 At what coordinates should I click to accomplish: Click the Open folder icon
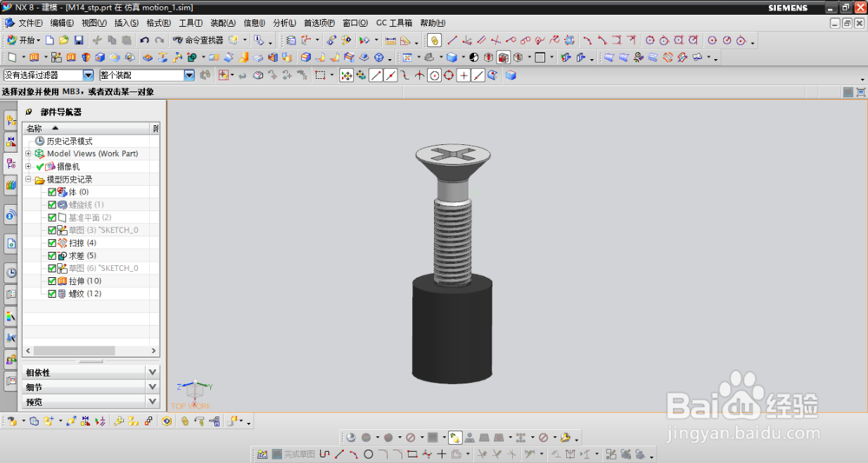64,40
